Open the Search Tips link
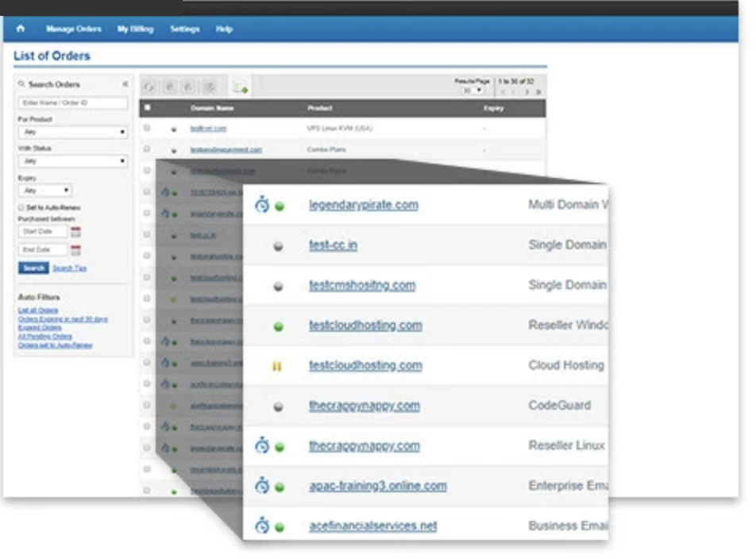756x559 pixels. click(69, 268)
